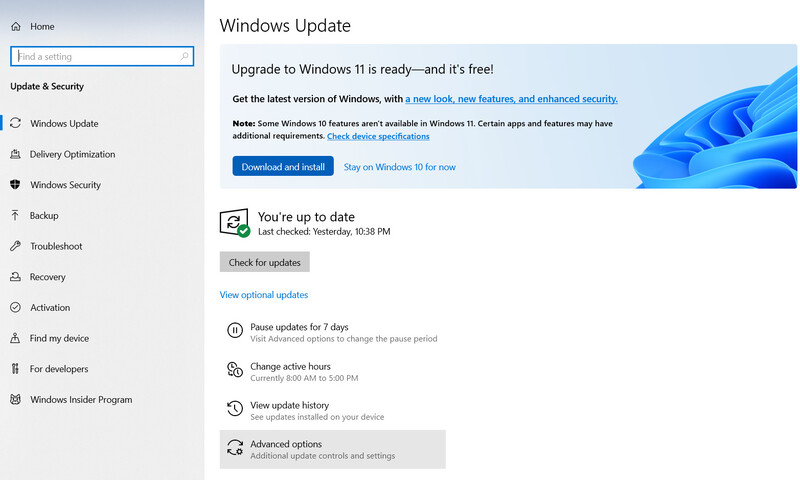Screen dimensions: 800x480
Task: Click Stay on Windows 10 for now
Action: 399,167
